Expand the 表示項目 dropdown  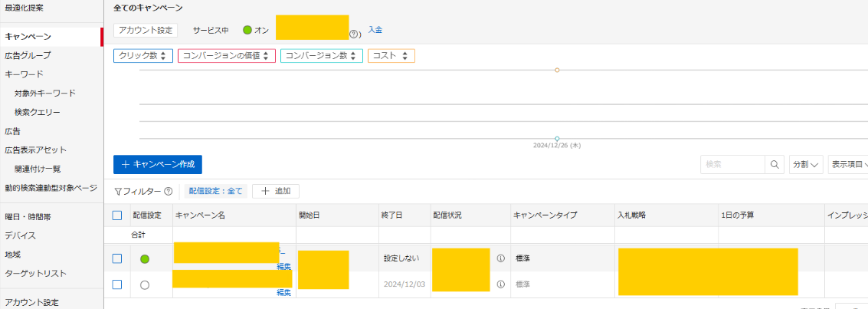tap(847, 165)
